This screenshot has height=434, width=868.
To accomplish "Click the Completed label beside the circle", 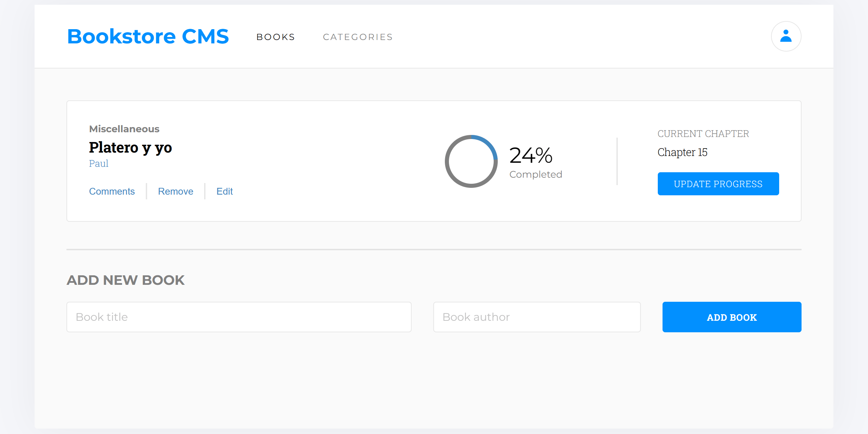I will click(535, 174).
